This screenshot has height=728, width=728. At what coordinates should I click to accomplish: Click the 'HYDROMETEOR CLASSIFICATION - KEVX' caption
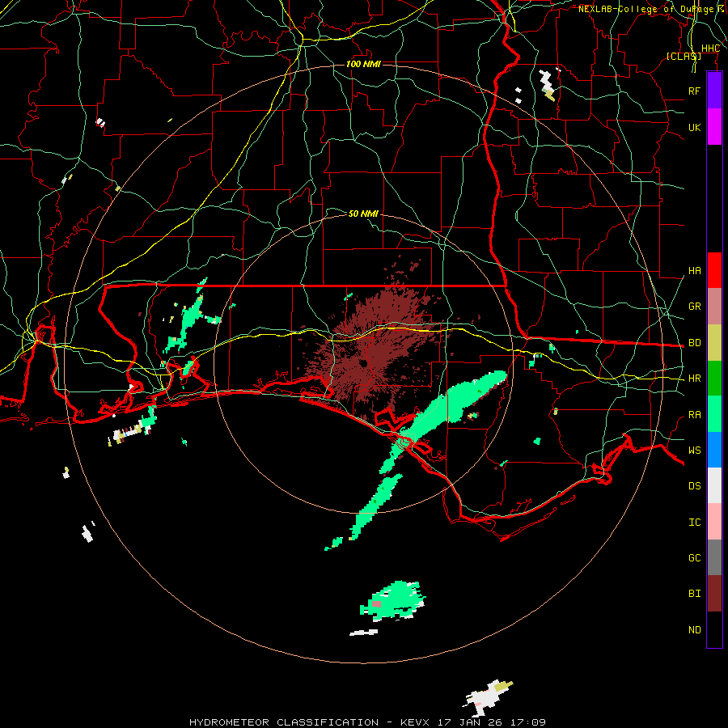309,722
